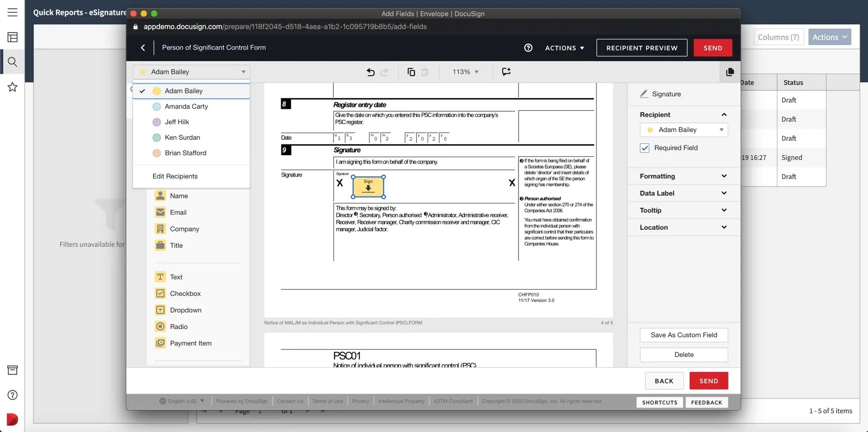Choose Edit Recipients in the dropdown

point(175,176)
